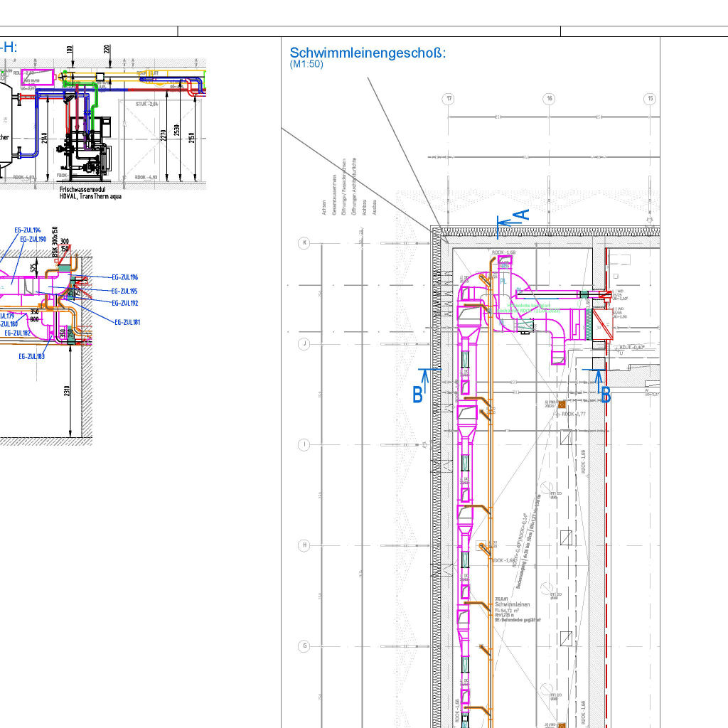Viewport: 728px width, 728px height.
Task: Click grid axis bubble J
Action: 304,344
